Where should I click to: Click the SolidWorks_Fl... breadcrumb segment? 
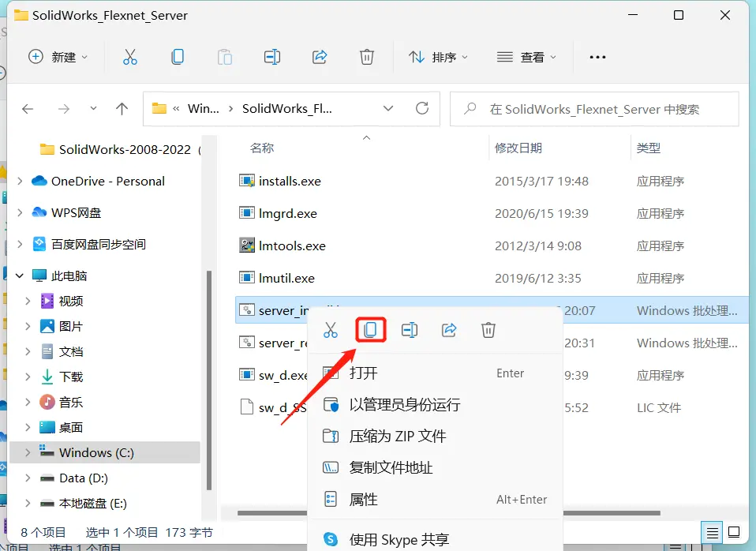click(x=287, y=109)
